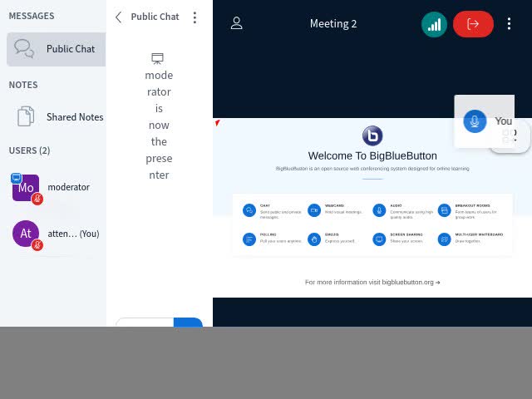
Task: Click the Public Chat panel title
Action: [155, 17]
